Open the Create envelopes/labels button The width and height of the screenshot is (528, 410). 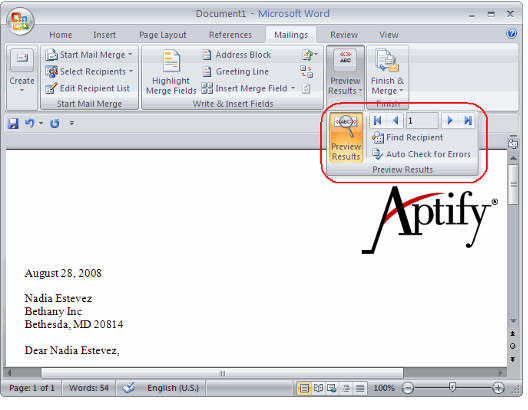pyautogui.click(x=22, y=71)
